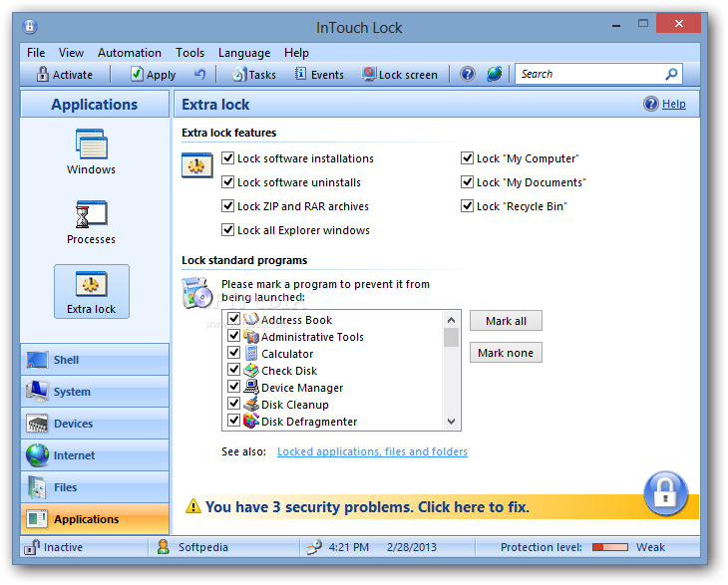728x585 pixels.
Task: Click inside the Search input field
Action: (590, 74)
